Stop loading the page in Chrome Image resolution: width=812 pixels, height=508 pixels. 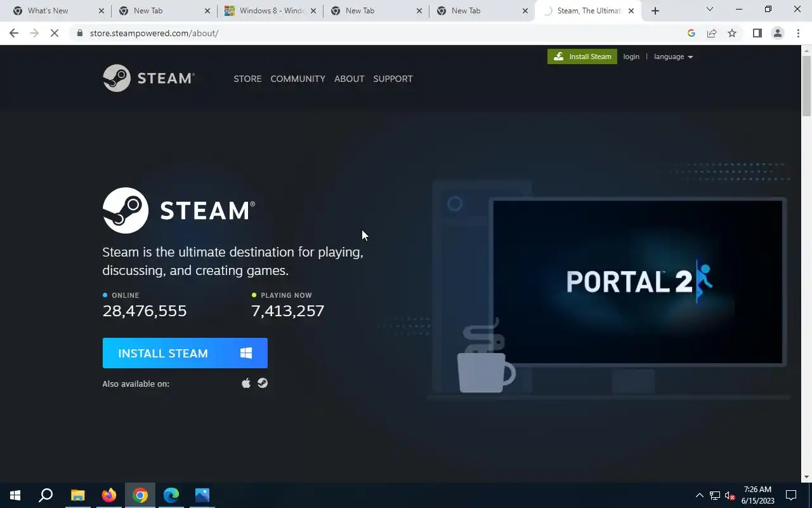click(x=55, y=33)
